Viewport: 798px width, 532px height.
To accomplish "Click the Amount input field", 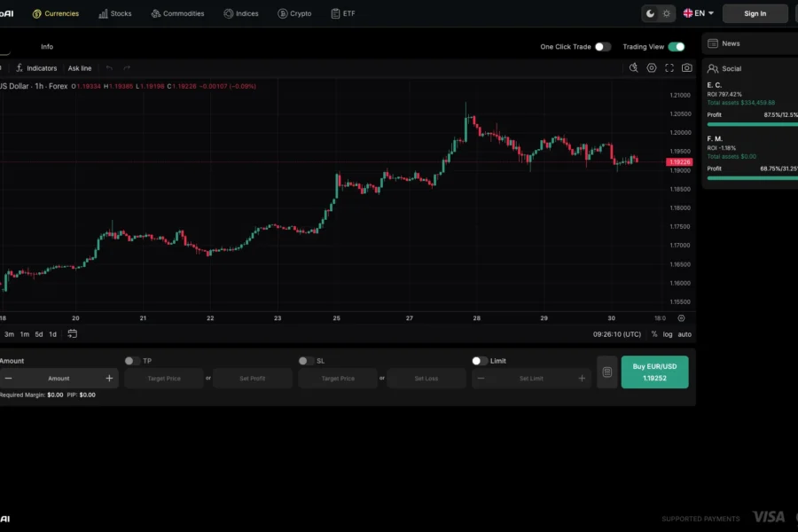I will pyautogui.click(x=59, y=379).
